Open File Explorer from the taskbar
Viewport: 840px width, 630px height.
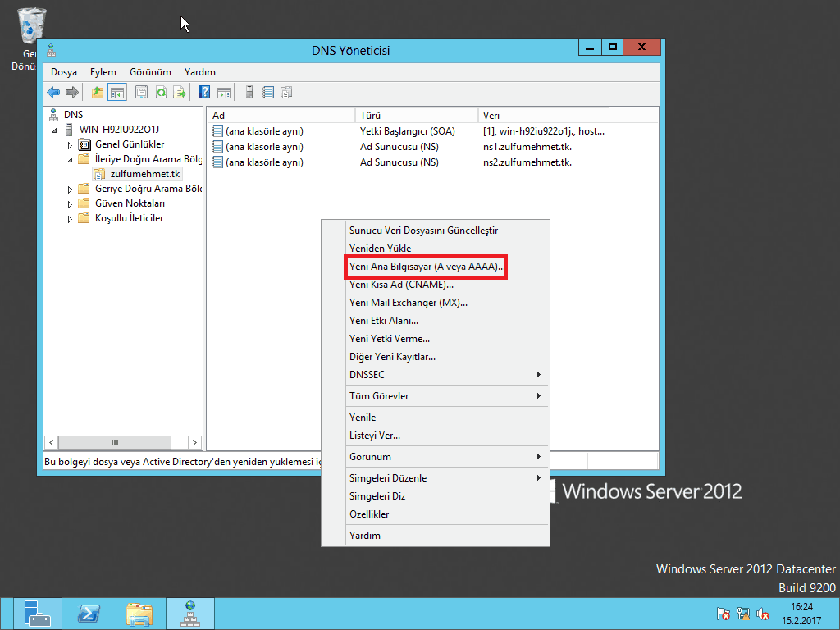tap(139, 614)
